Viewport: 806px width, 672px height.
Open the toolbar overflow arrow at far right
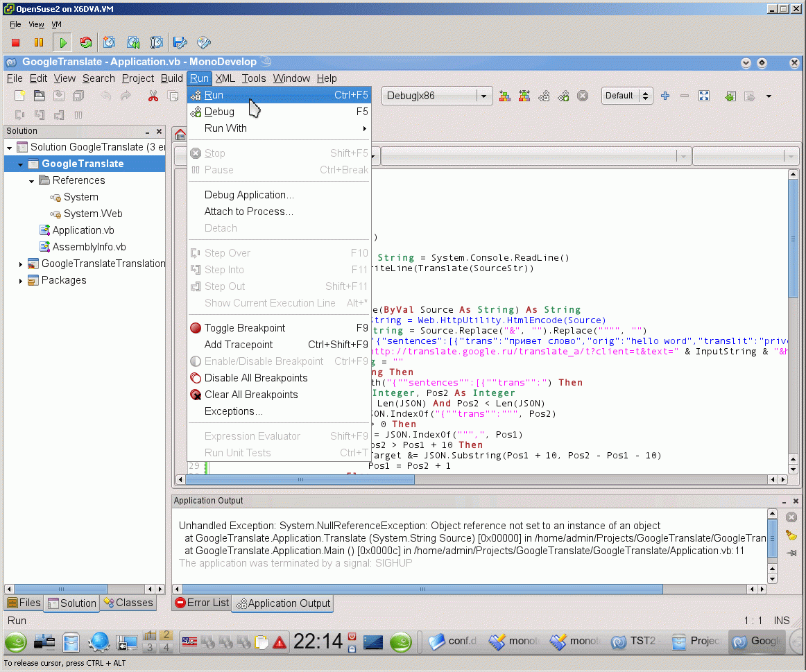click(769, 96)
